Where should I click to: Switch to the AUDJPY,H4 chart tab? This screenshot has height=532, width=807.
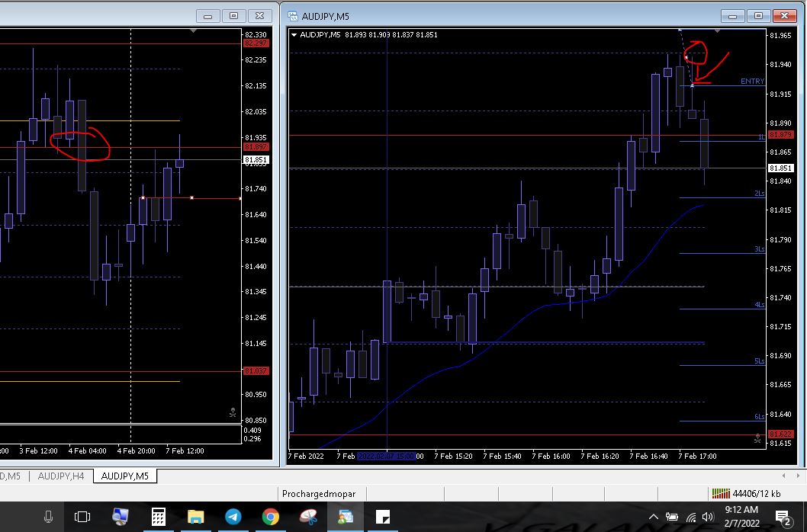coord(61,476)
